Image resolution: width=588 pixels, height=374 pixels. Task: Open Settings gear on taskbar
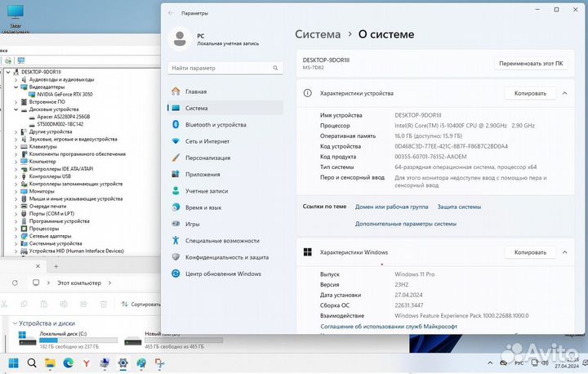[x=122, y=363]
